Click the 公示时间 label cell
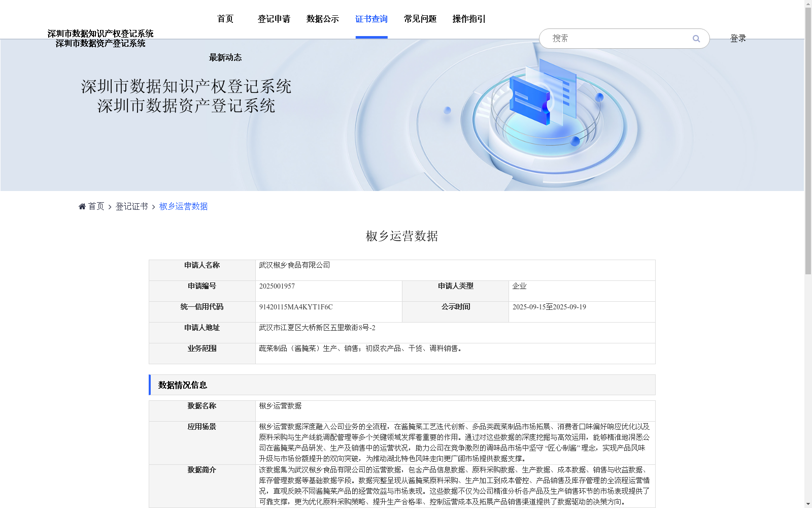Viewport: 812px width, 508px height. tap(456, 312)
